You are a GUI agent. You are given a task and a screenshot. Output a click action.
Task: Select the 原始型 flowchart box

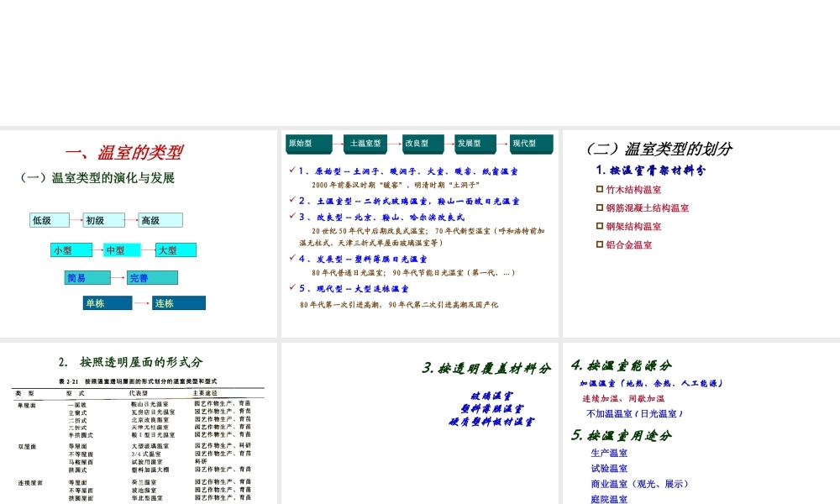click(307, 144)
